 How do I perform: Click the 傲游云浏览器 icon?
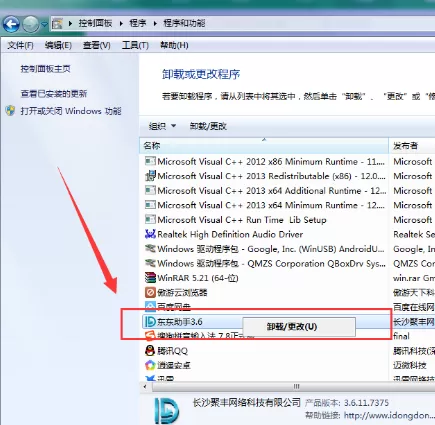point(150,292)
